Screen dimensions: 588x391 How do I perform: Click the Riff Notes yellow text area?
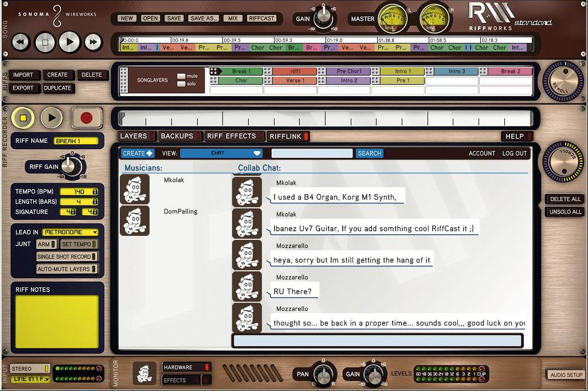tap(57, 322)
